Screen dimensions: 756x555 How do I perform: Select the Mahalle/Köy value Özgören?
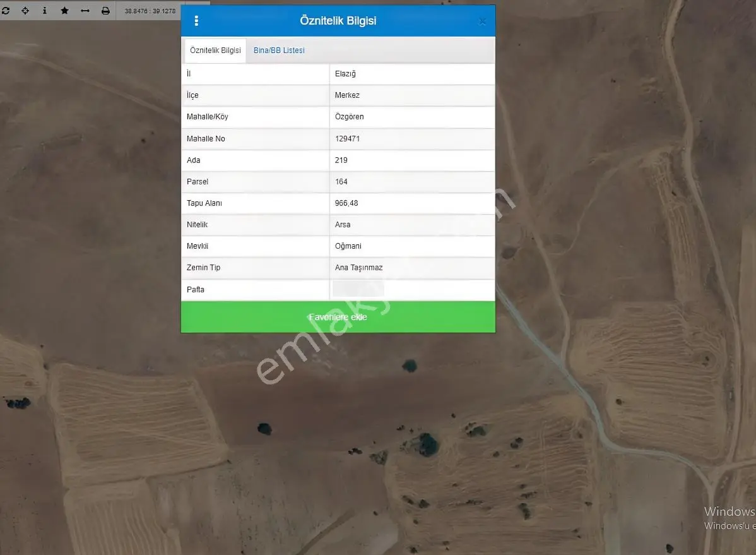pyautogui.click(x=349, y=117)
